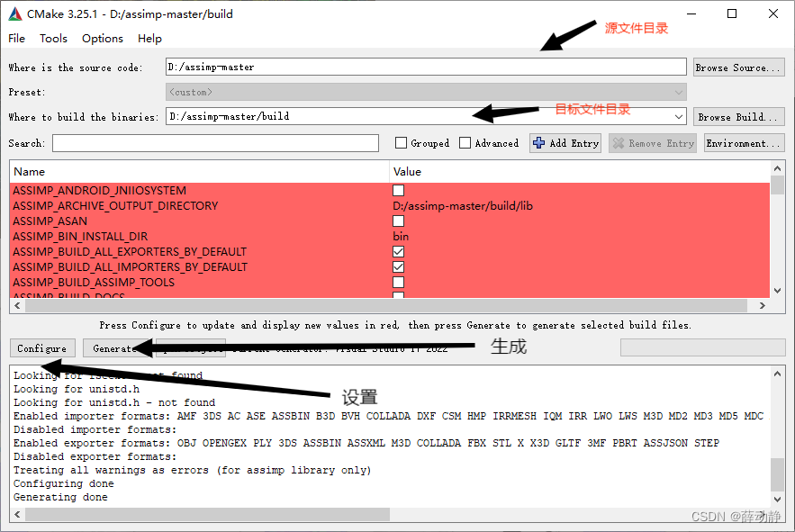Click inside the Search input field
Image resolution: width=795 pixels, height=532 pixels.
(216, 142)
